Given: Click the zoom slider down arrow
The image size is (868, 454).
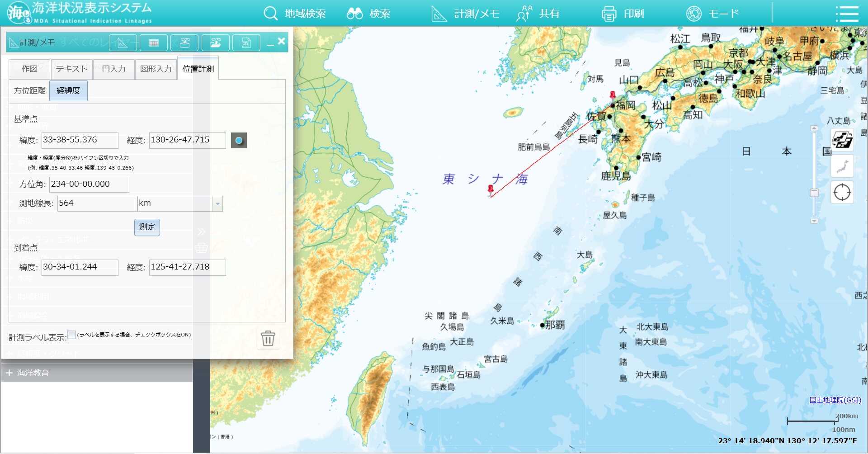Looking at the screenshot, I should (814, 221).
